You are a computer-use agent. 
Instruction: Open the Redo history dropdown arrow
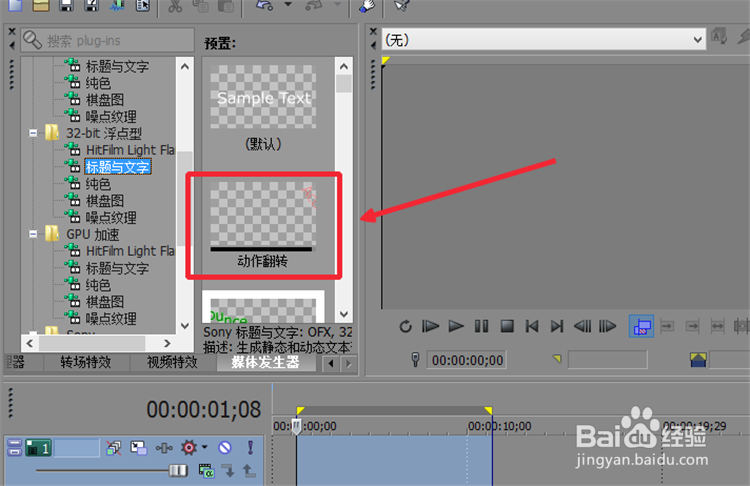tap(338, 4)
